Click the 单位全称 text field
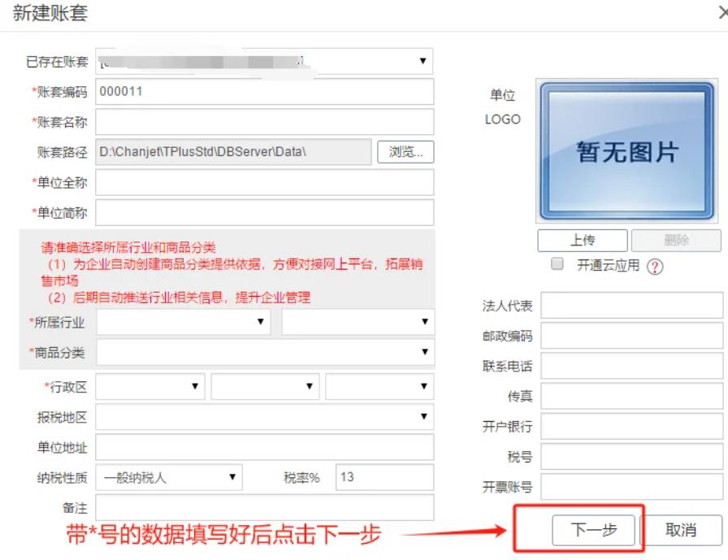 point(264,182)
